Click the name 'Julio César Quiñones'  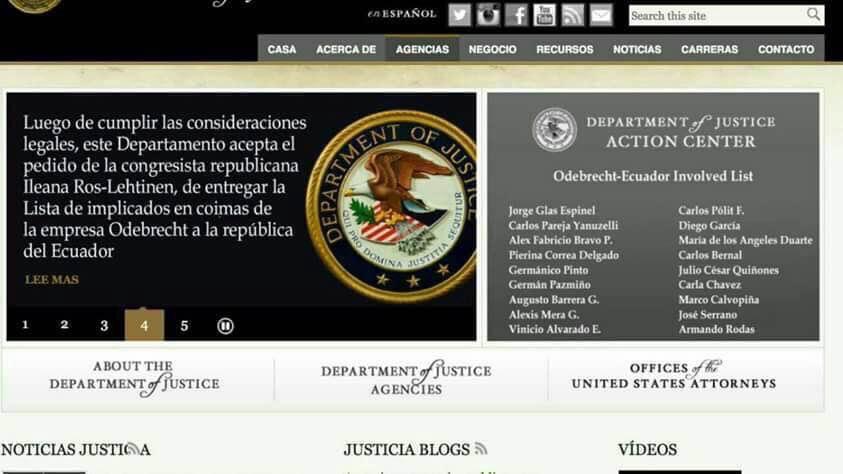click(728, 270)
